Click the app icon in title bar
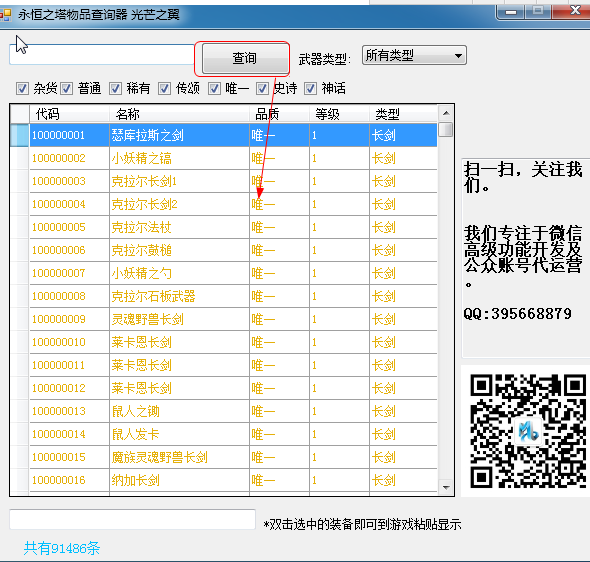The height and width of the screenshot is (562, 590). 6,15
